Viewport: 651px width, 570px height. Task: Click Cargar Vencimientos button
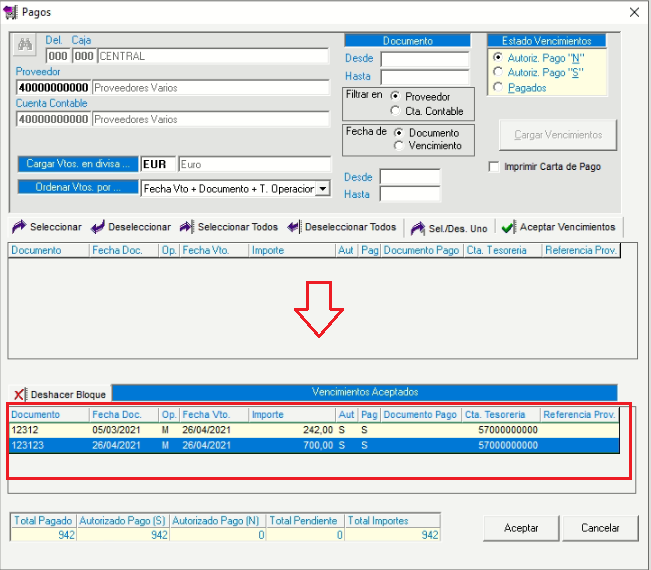point(558,135)
